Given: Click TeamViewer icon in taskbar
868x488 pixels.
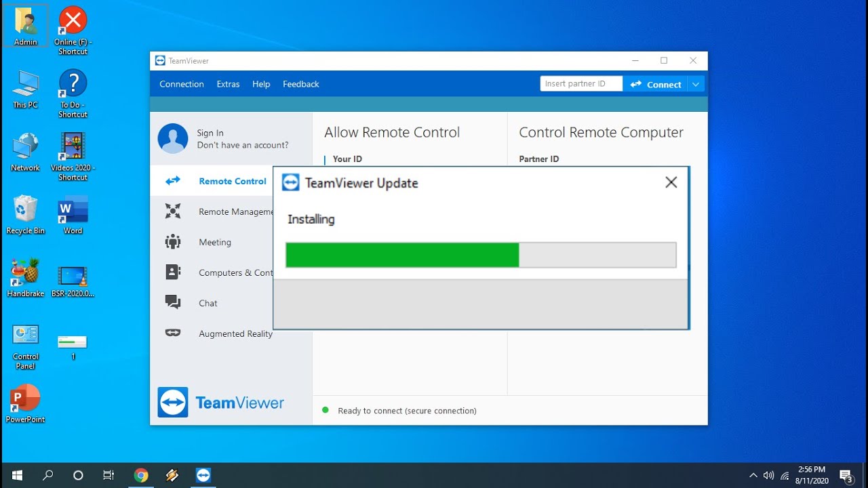Looking at the screenshot, I should coord(203,475).
